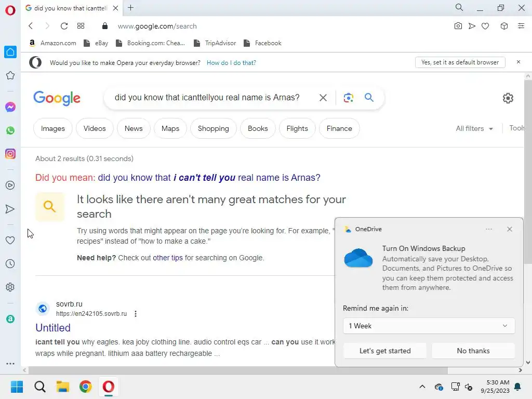Close the OneDrive notification

click(x=510, y=229)
